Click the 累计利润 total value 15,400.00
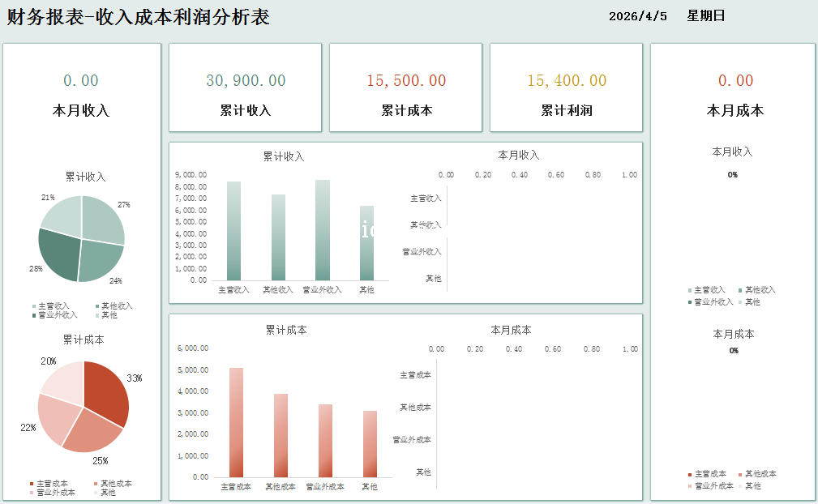Screen dimensions: 818x504 567,80
